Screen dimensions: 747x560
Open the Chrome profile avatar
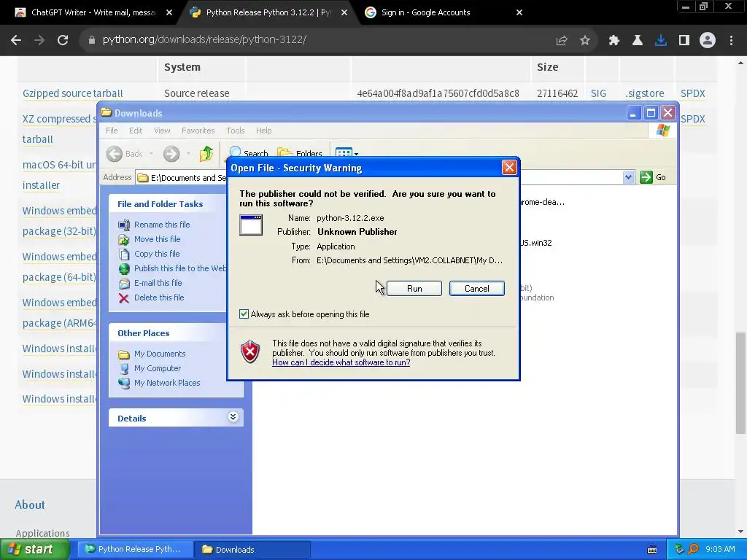[708, 41]
